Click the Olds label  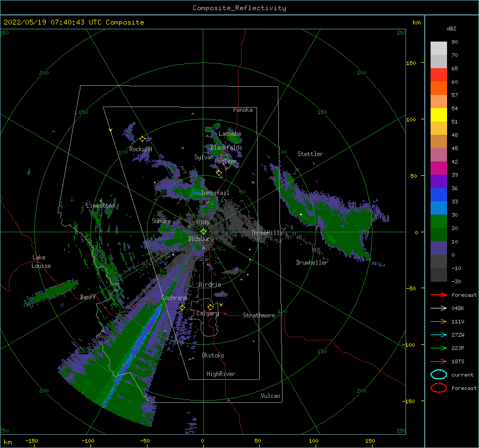203,222
